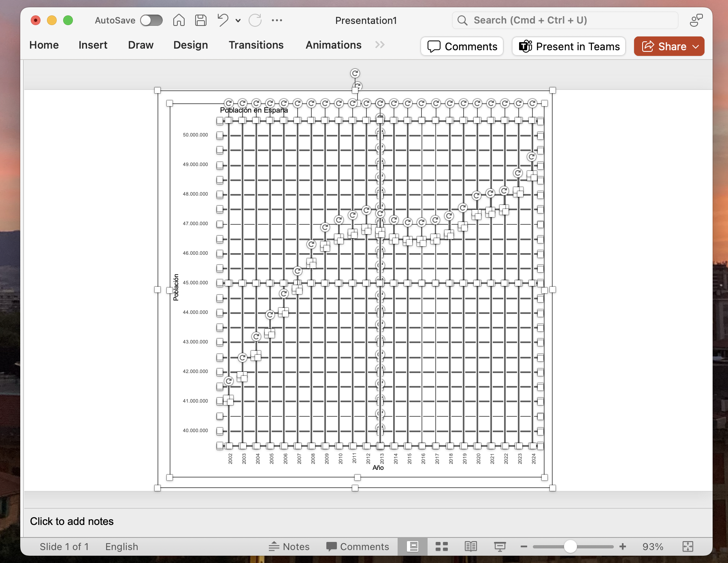
Task: Save the presentation with the disk icon
Action: (x=200, y=20)
